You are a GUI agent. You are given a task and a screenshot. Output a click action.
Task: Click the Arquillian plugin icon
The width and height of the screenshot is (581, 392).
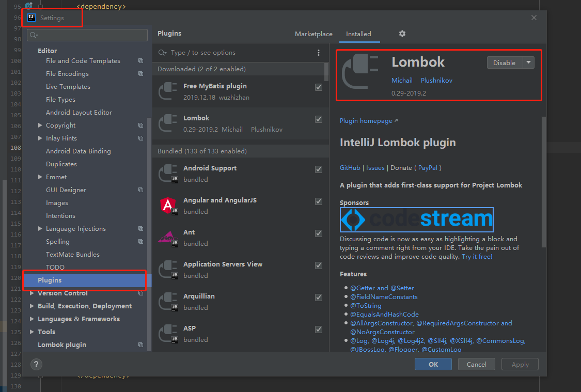tap(168, 302)
